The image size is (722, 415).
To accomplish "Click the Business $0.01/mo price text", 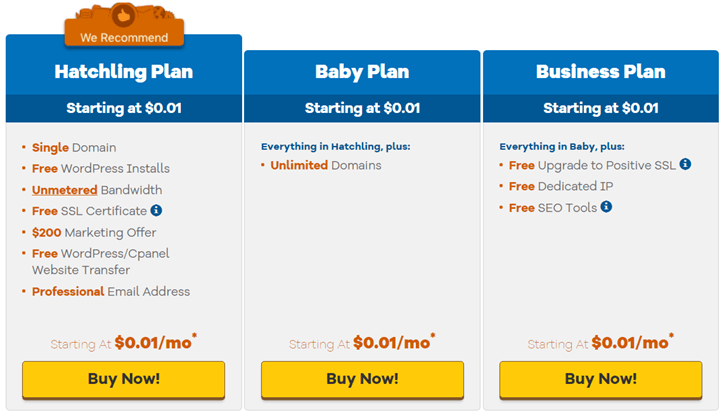I will pyautogui.click(x=632, y=342).
